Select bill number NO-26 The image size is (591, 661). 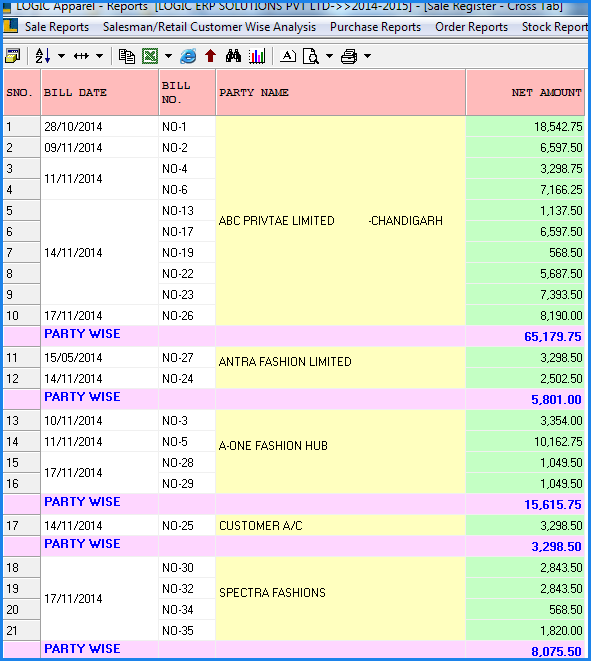pos(187,315)
